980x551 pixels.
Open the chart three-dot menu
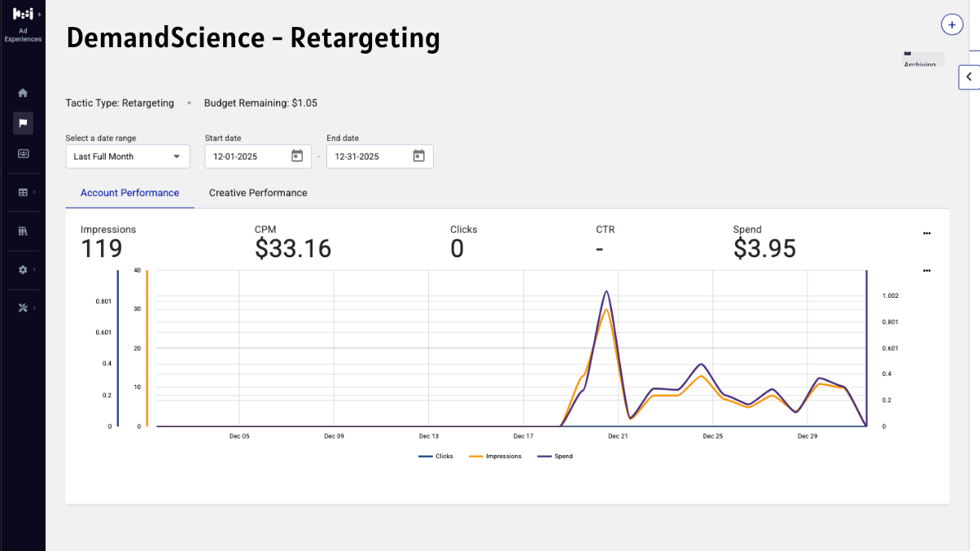click(x=926, y=270)
